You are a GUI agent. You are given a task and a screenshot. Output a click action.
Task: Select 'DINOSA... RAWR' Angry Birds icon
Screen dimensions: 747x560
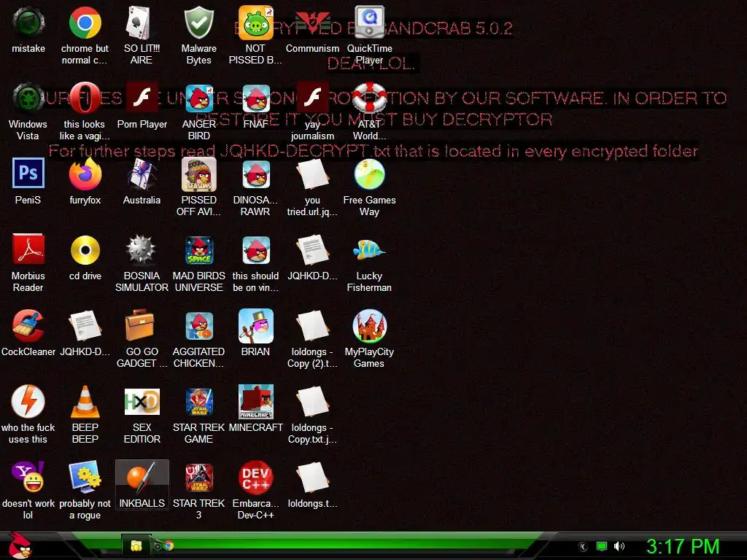(x=255, y=174)
